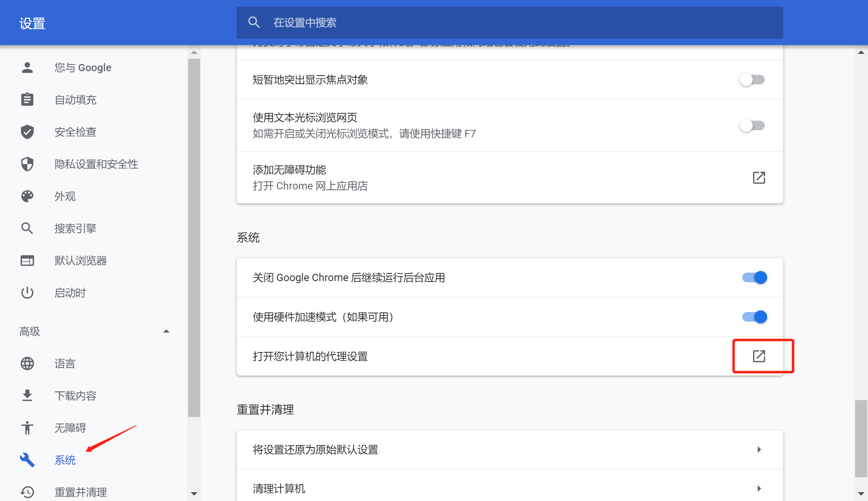The width and height of the screenshot is (868, 501).
Task: Click the shield checkmark icon for 安全检查
Action: 27,132
